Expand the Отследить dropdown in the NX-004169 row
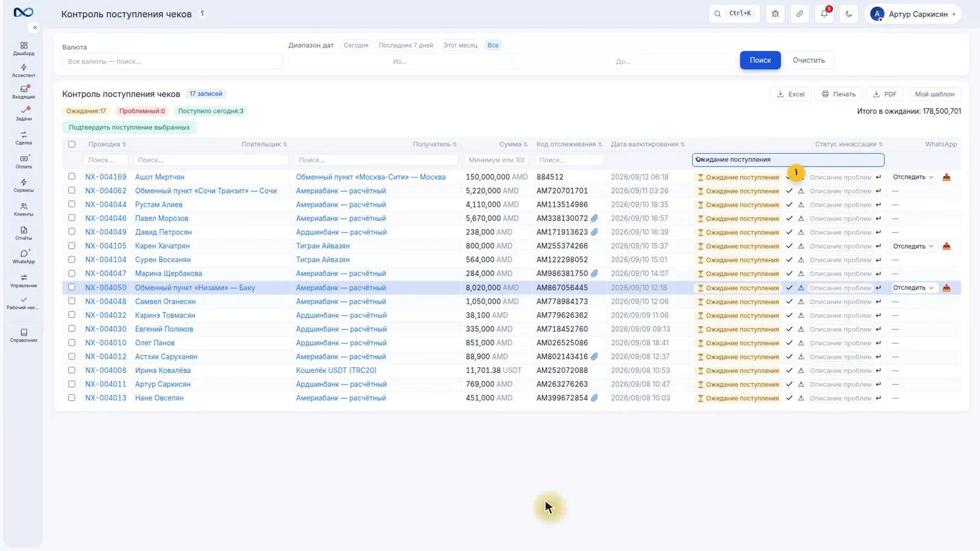This screenshot has height=551, width=980. click(913, 177)
